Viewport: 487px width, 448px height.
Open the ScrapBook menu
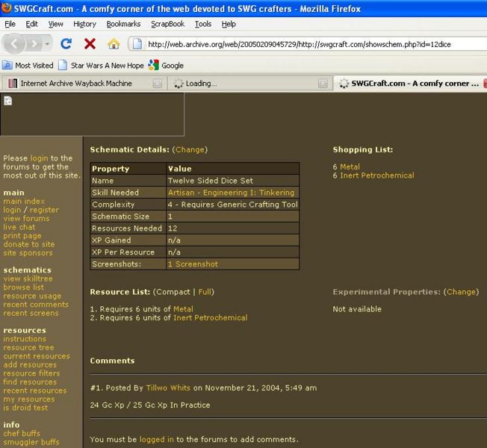click(167, 24)
